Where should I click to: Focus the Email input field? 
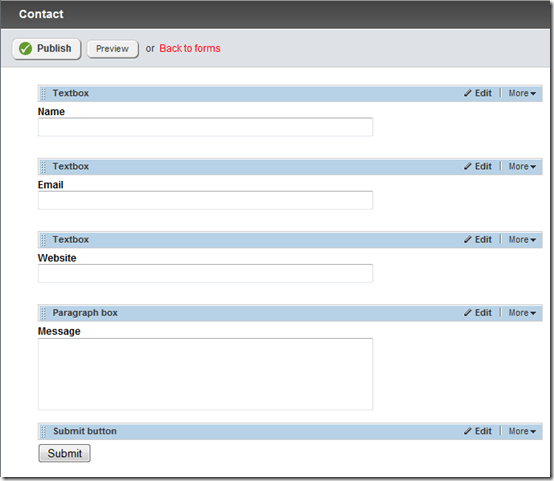pos(205,200)
